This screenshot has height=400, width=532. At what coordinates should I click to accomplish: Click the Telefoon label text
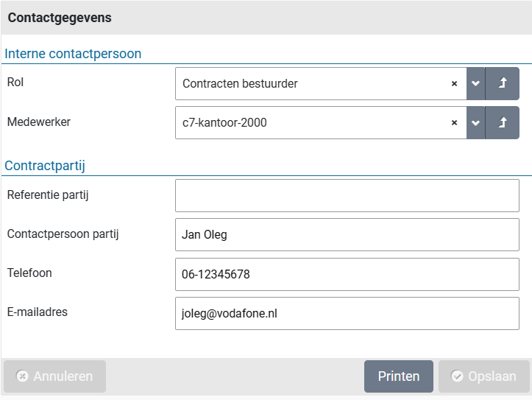[29, 273]
